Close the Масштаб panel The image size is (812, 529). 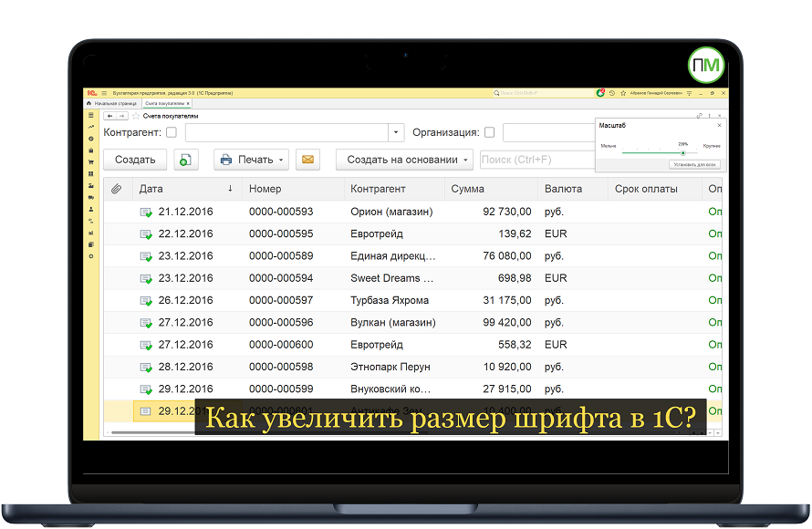point(719,125)
